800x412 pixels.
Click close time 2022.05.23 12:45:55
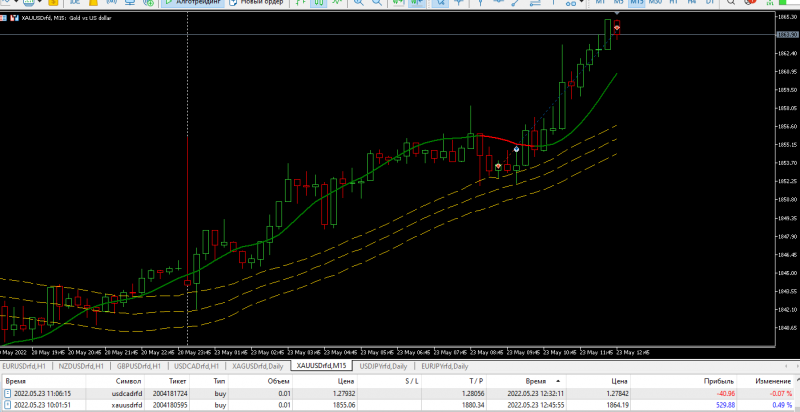click(x=536, y=405)
